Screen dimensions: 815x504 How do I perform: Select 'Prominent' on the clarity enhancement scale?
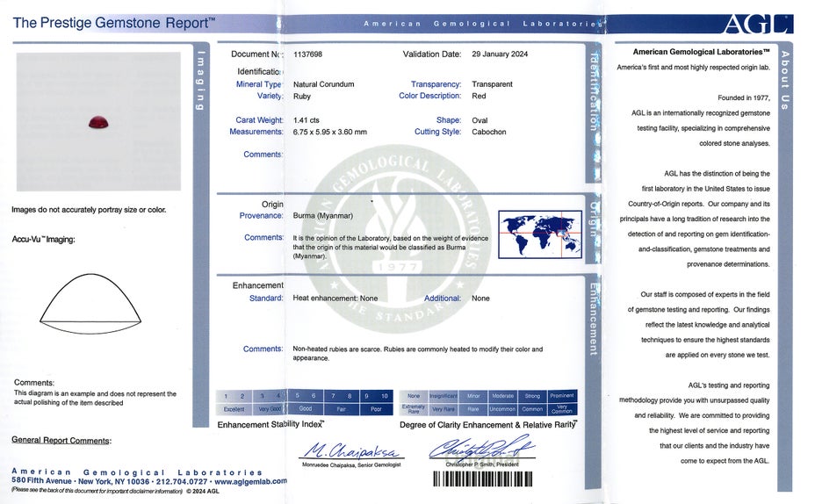click(562, 396)
